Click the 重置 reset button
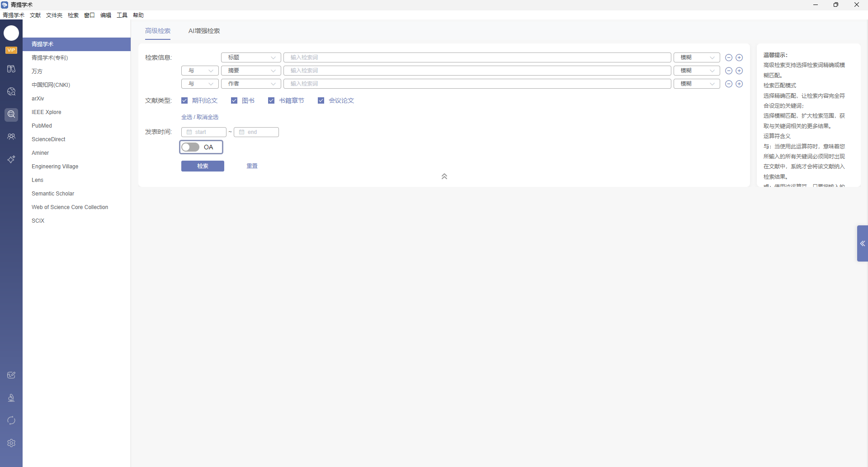 click(x=252, y=166)
